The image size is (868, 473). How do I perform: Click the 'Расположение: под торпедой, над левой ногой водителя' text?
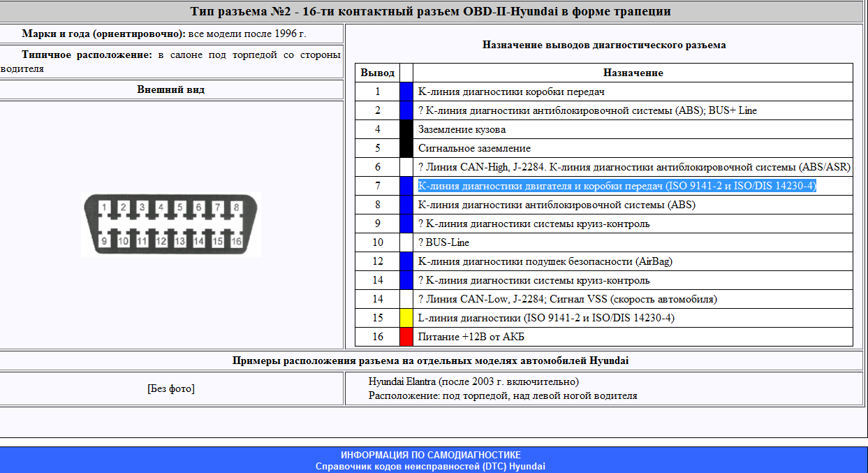point(503,395)
